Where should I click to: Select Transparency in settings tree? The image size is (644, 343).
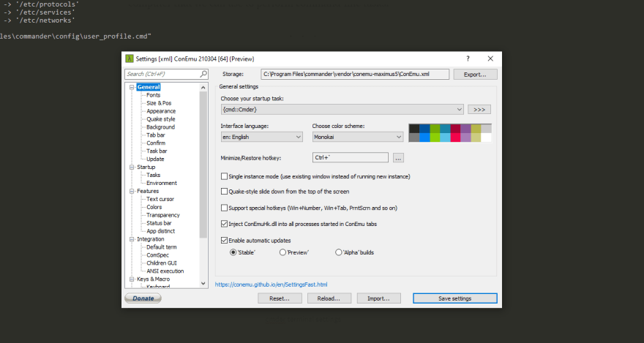coord(163,215)
